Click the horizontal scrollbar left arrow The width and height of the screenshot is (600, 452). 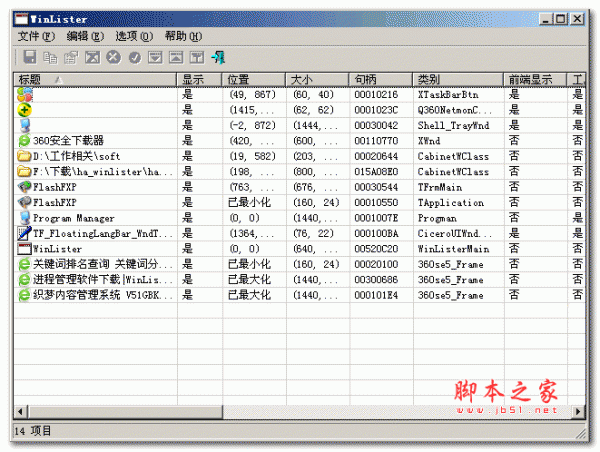(20, 412)
